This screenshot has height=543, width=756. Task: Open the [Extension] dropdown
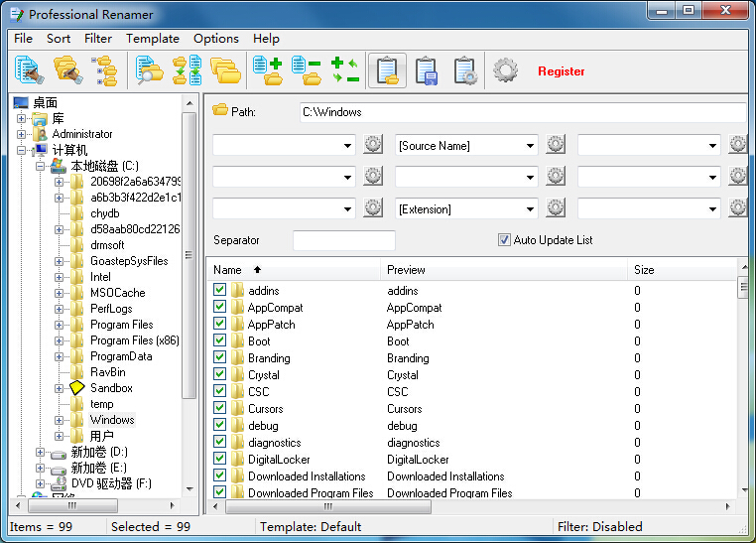click(529, 209)
